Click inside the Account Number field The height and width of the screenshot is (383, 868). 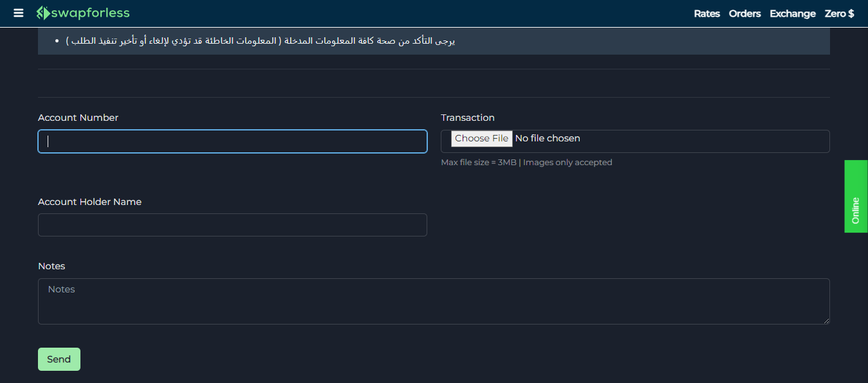pyautogui.click(x=232, y=141)
